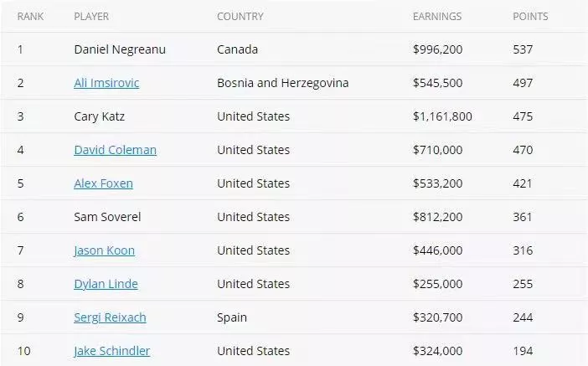Viewport: 588px width, 366px height.
Task: Click the $1,161,800 earnings value
Action: coord(442,116)
